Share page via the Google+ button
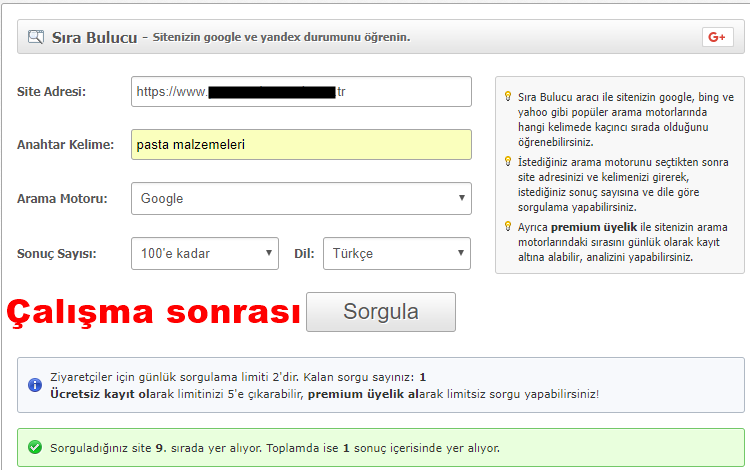 tap(716, 37)
